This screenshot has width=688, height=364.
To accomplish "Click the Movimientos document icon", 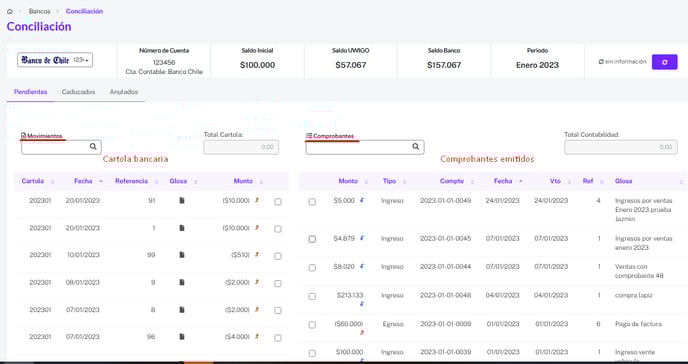I will point(24,136).
